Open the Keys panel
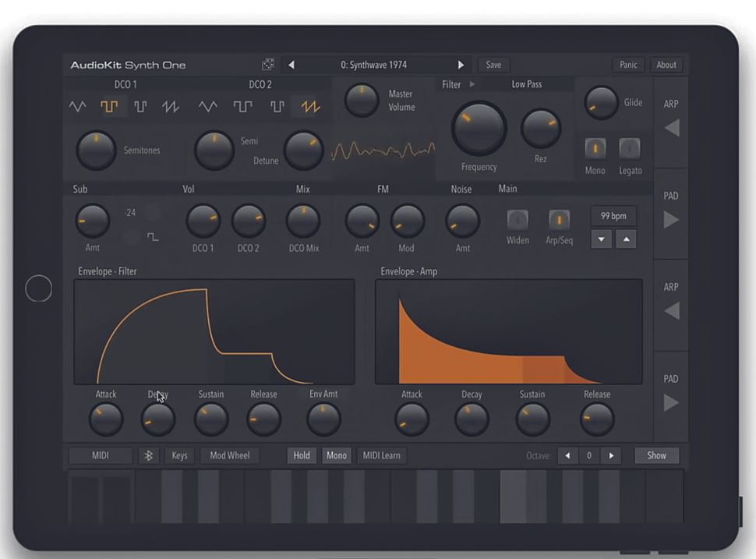The image size is (756, 559). [x=180, y=455]
